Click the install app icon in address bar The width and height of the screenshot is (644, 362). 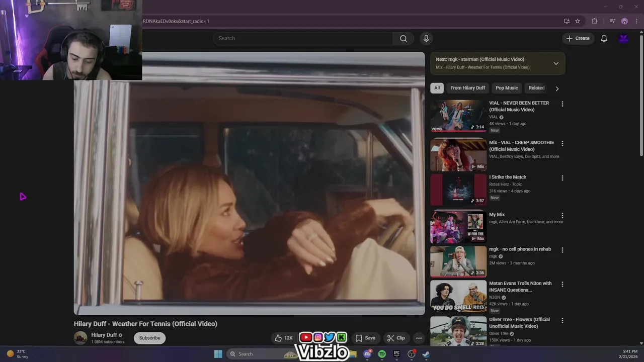coord(567,21)
